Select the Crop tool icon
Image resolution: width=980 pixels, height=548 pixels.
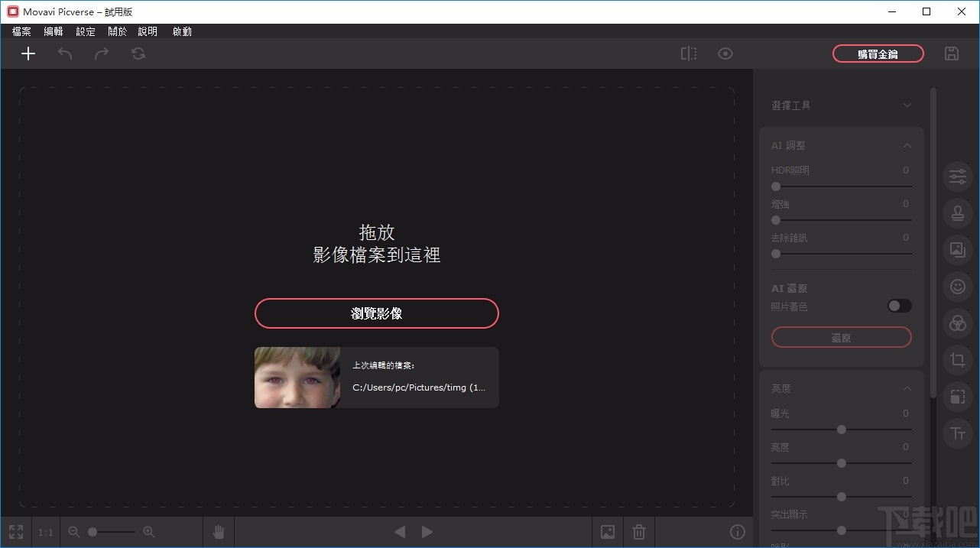pyautogui.click(x=958, y=360)
